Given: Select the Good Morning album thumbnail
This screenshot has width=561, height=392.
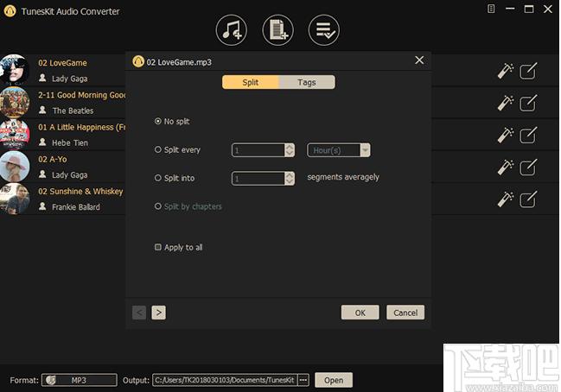Looking at the screenshot, I should 15,102.
